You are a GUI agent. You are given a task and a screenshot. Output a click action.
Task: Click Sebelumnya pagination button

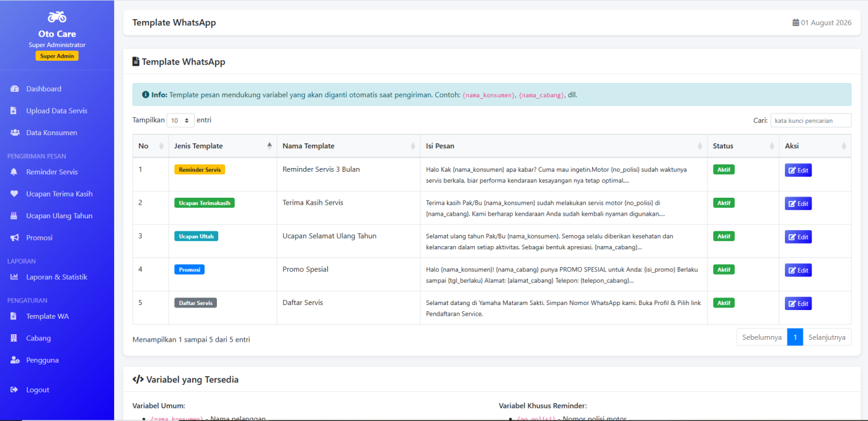tap(762, 337)
